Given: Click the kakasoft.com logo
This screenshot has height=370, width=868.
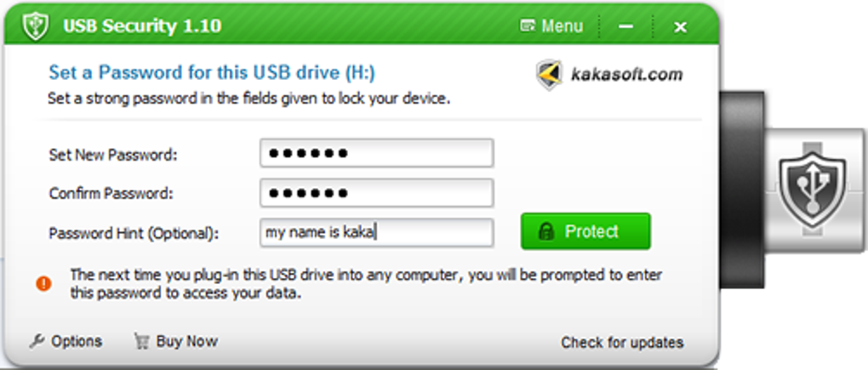Looking at the screenshot, I should pos(550,75).
